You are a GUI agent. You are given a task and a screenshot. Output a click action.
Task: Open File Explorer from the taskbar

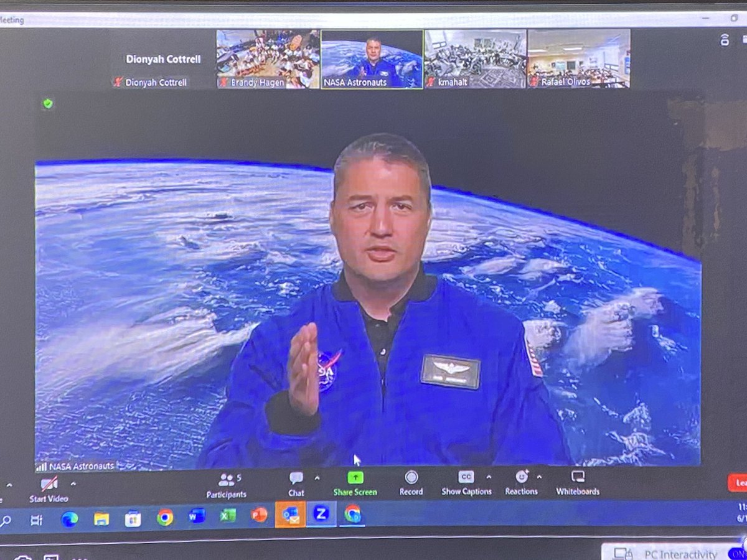[101, 518]
